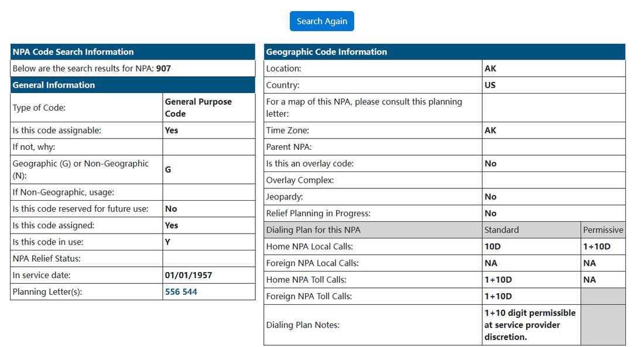This screenshot has width=644, height=347.
Task: Click the NPA number 907
Action: coord(163,68)
